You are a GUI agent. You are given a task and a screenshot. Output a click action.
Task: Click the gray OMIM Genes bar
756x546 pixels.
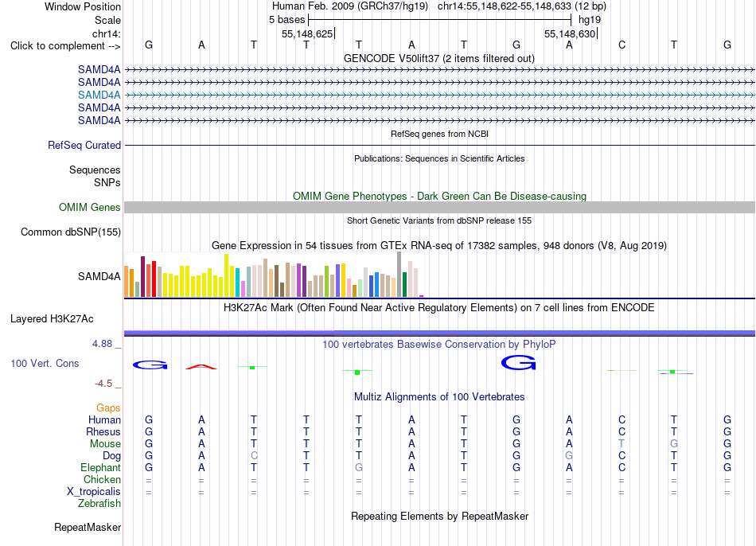click(439, 208)
